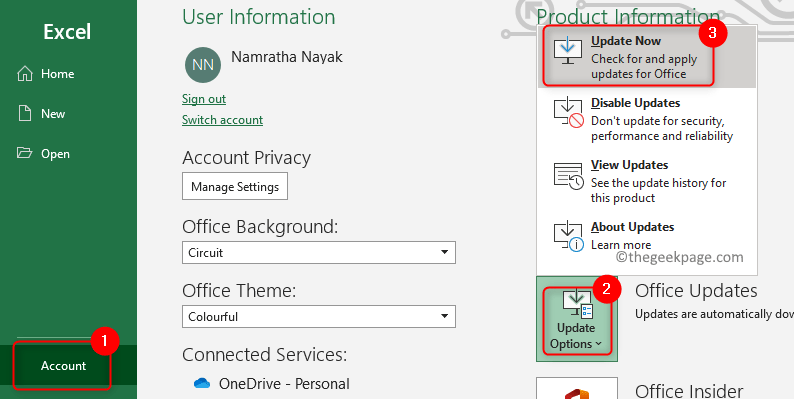Click the View Updates history icon
Screen dimensions: 794x399
(x=569, y=176)
